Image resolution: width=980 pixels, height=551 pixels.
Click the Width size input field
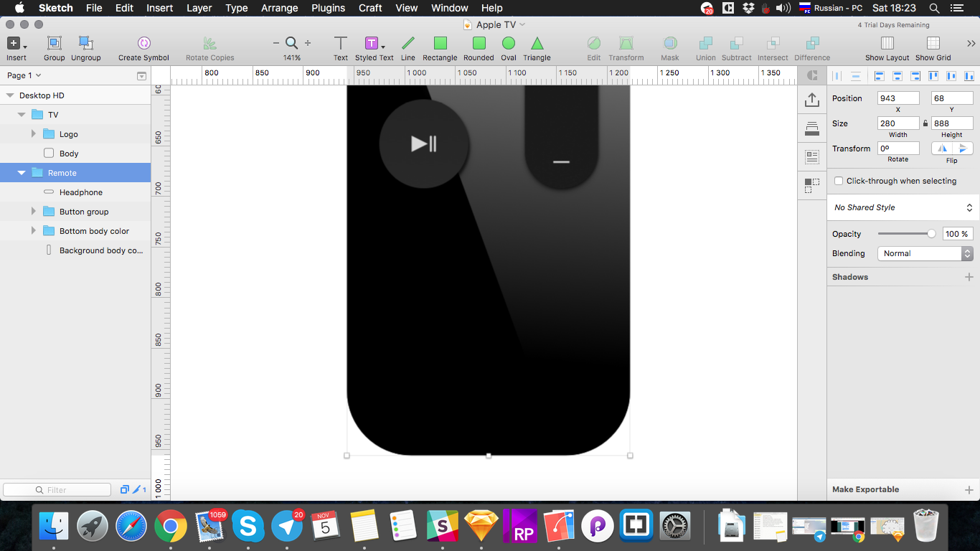click(x=897, y=123)
